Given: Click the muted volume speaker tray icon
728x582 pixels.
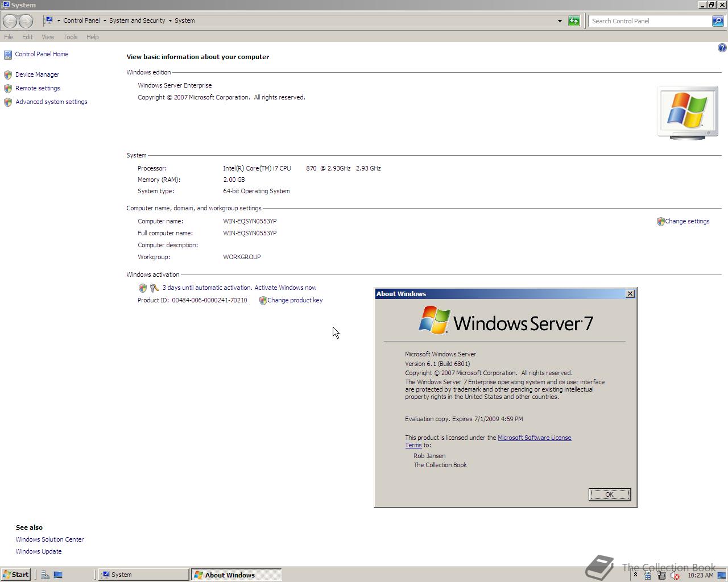Looking at the screenshot, I should tap(675, 575).
